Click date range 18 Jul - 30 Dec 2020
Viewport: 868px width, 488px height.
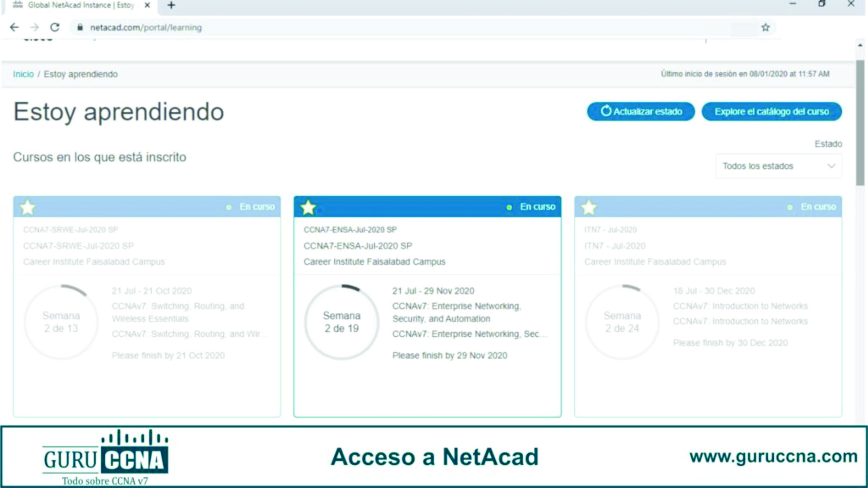(714, 291)
